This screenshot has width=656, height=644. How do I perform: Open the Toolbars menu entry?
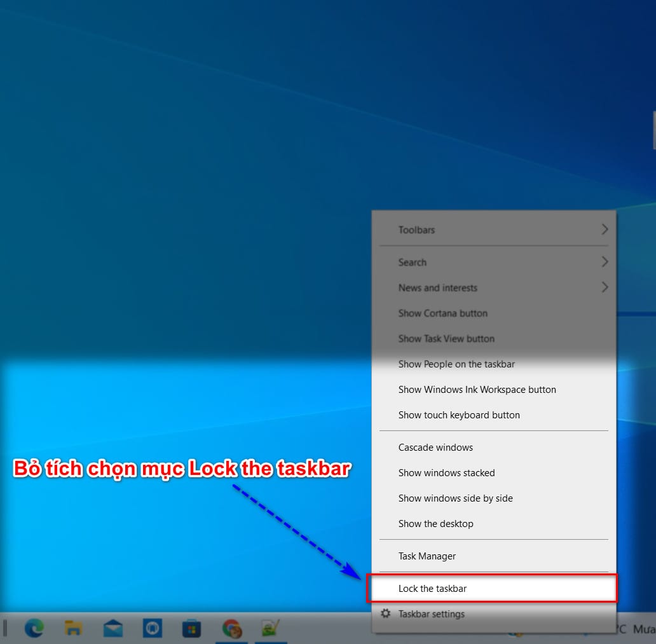(x=494, y=230)
